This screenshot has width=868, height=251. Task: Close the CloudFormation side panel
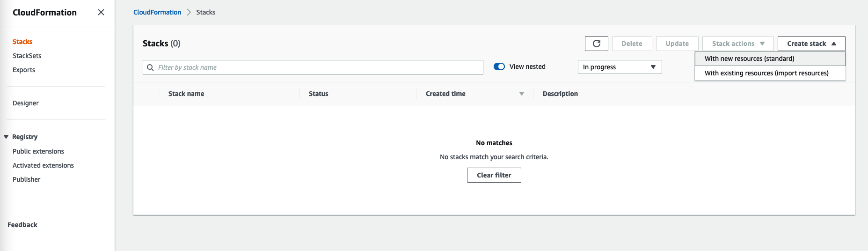coord(101,12)
